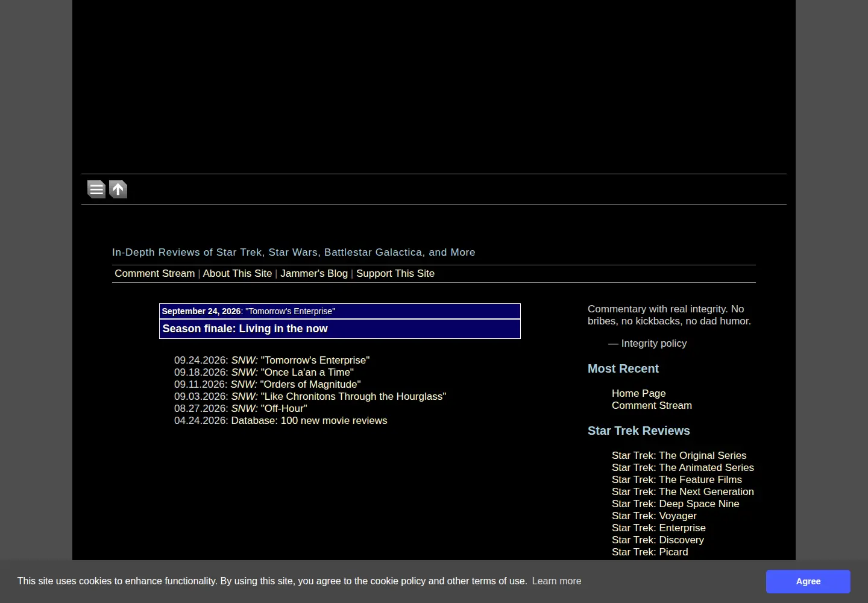The image size is (868, 603).
Task: Open the Integrity policy link
Action: [x=654, y=343]
